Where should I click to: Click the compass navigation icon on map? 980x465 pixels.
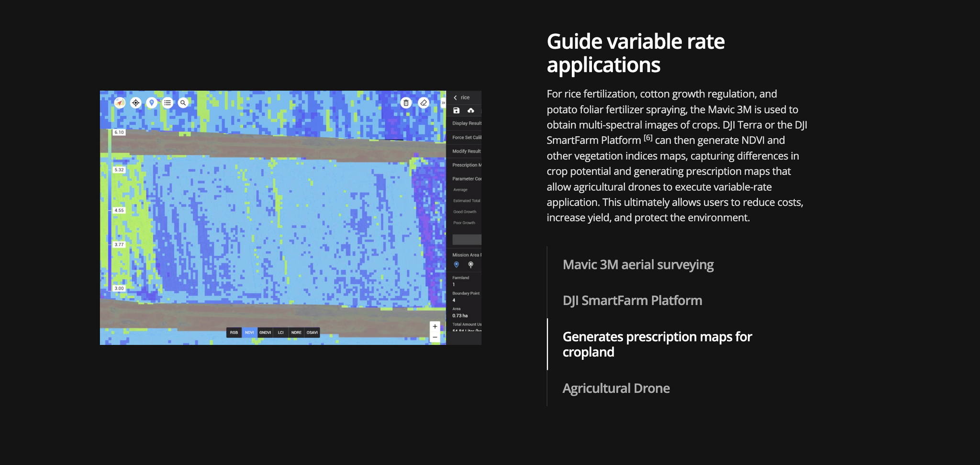click(x=120, y=103)
